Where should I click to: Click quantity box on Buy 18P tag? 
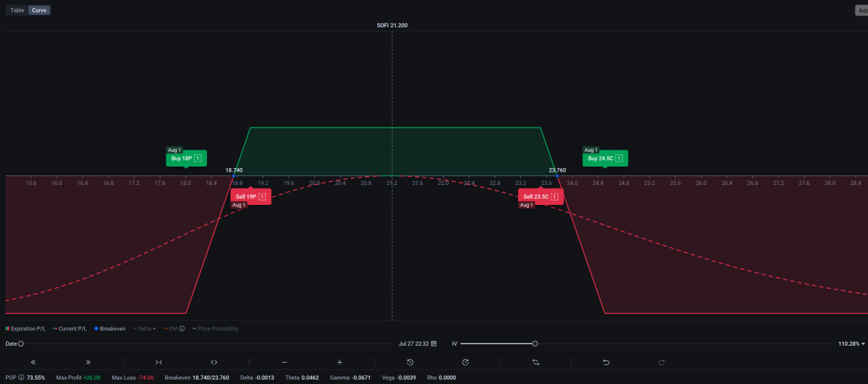click(197, 158)
